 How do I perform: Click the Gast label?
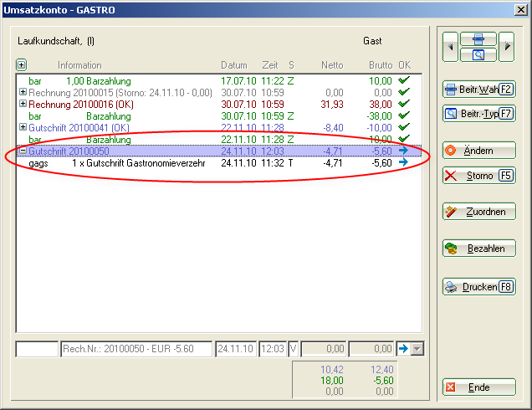(x=372, y=41)
